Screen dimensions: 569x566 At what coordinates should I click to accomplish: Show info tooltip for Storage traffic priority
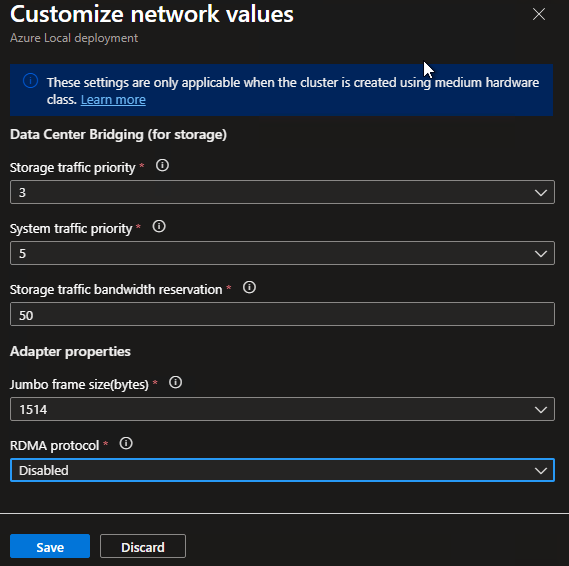pos(162,165)
